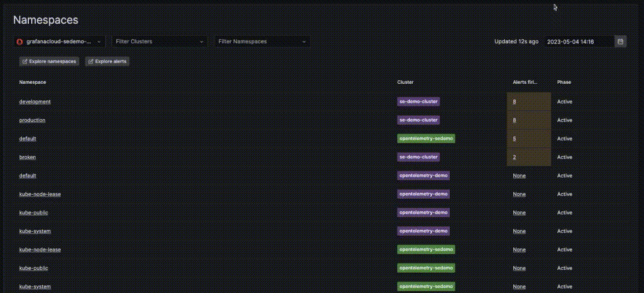This screenshot has height=293, width=644.
Task: Expand the Filter Namespaces dropdown
Action: [262, 42]
